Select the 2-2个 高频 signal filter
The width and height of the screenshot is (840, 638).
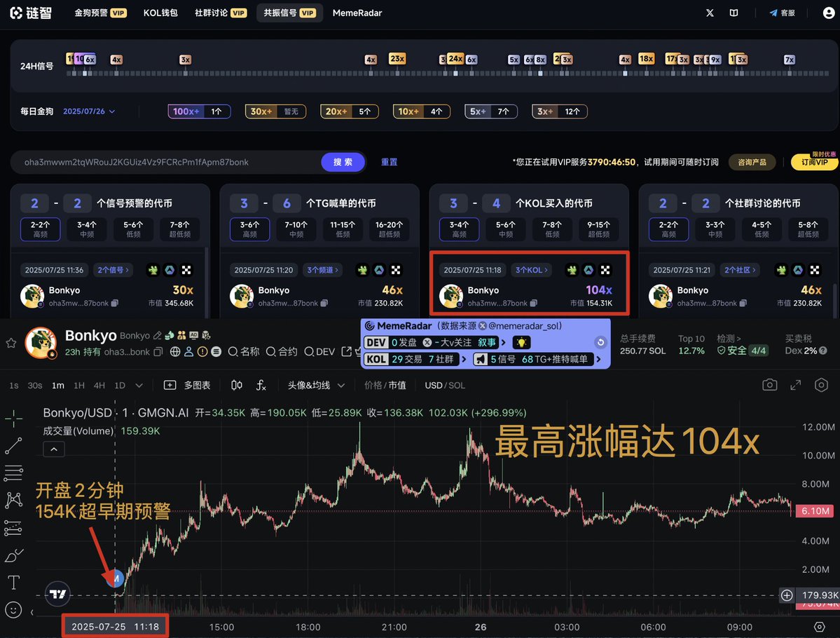pyautogui.click(x=40, y=229)
